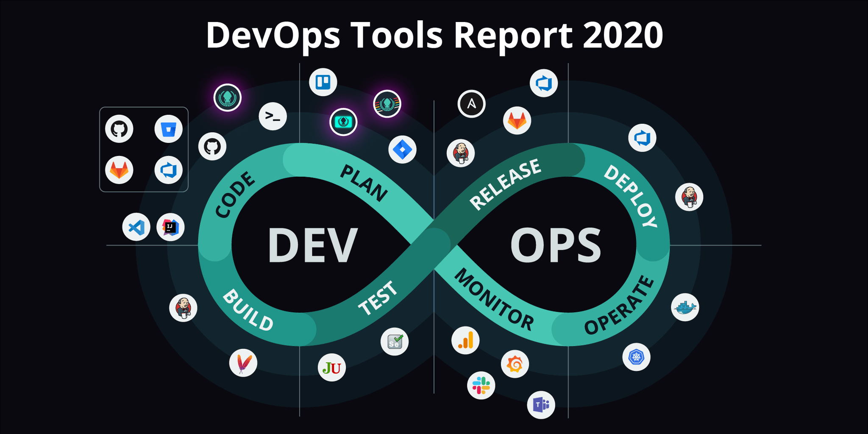
Task: Select the OPERATE label on the loop
Action: coord(620,305)
